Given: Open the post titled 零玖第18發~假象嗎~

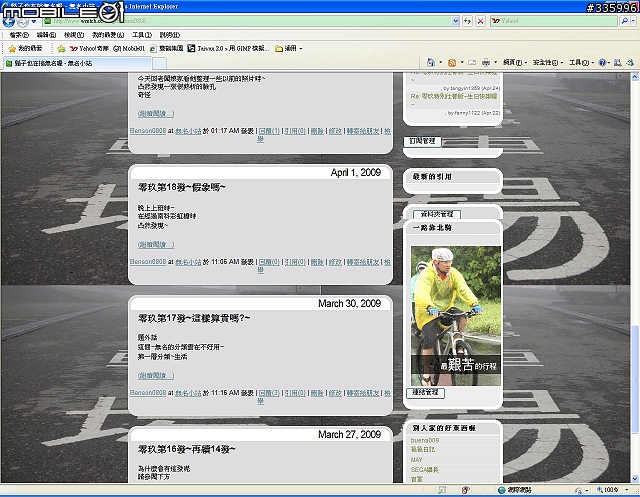Looking at the screenshot, I should pos(182,187).
